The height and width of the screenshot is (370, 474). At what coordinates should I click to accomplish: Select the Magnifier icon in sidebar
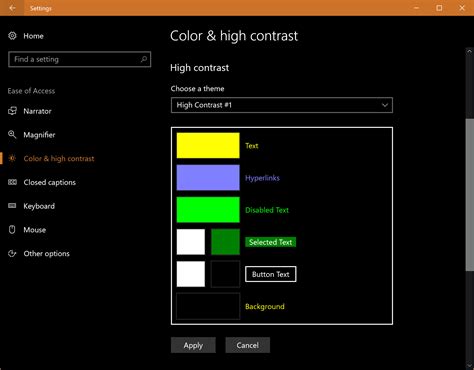12,135
